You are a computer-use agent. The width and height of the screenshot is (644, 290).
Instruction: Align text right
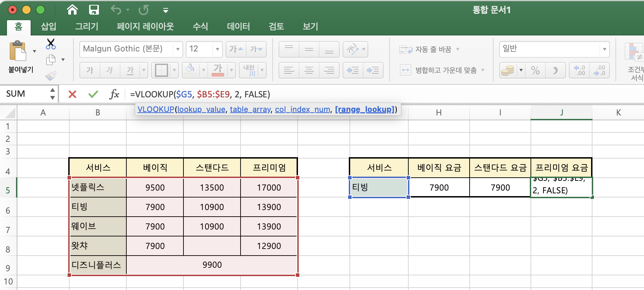[329, 70]
